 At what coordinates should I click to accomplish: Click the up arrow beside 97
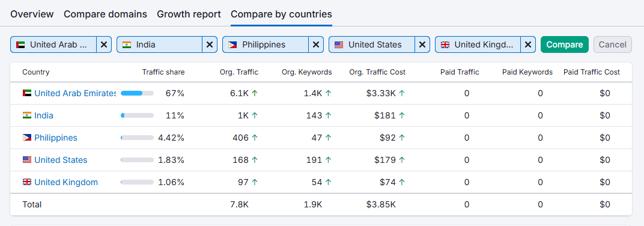(x=255, y=182)
